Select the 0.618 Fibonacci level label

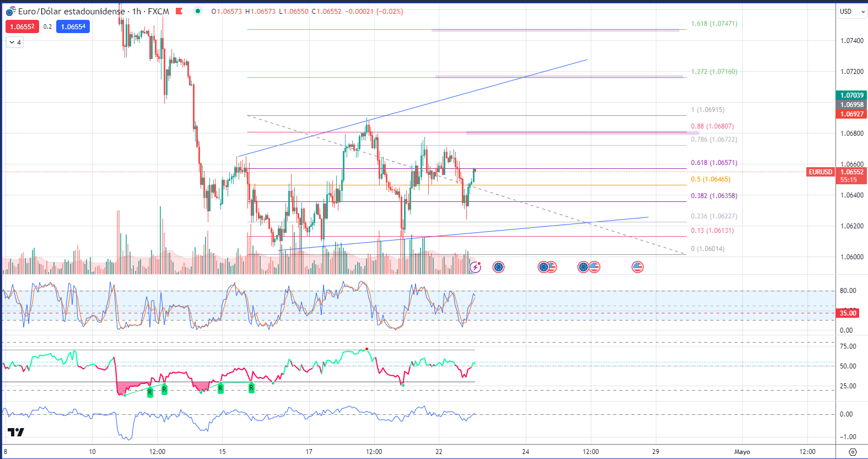pyautogui.click(x=714, y=163)
